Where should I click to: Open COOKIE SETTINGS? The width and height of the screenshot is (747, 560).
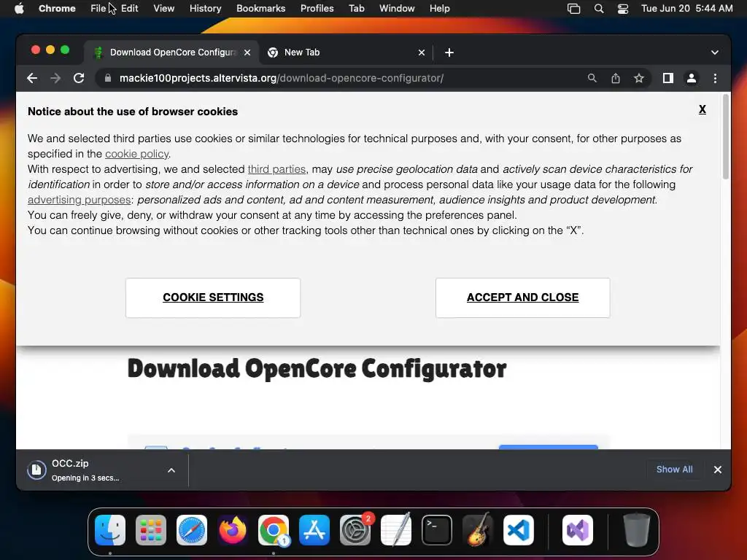pyautogui.click(x=213, y=297)
